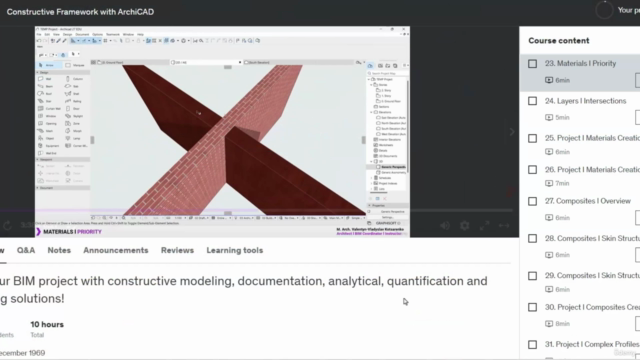The image size is (640, 360).
Task: Check the box for lecture 23 Materials Priority
Action: click(x=532, y=64)
